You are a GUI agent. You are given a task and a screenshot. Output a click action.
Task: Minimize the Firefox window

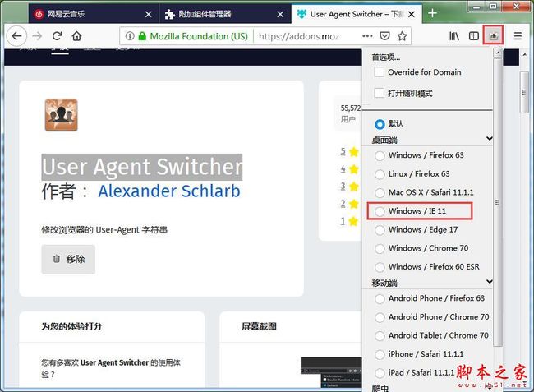[476, 7]
